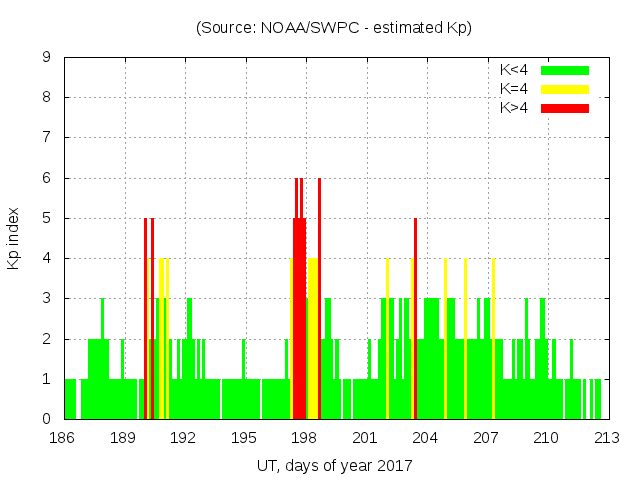640x480 pixels.
Task: Click the x-axis tick label 204
Action: click(426, 438)
